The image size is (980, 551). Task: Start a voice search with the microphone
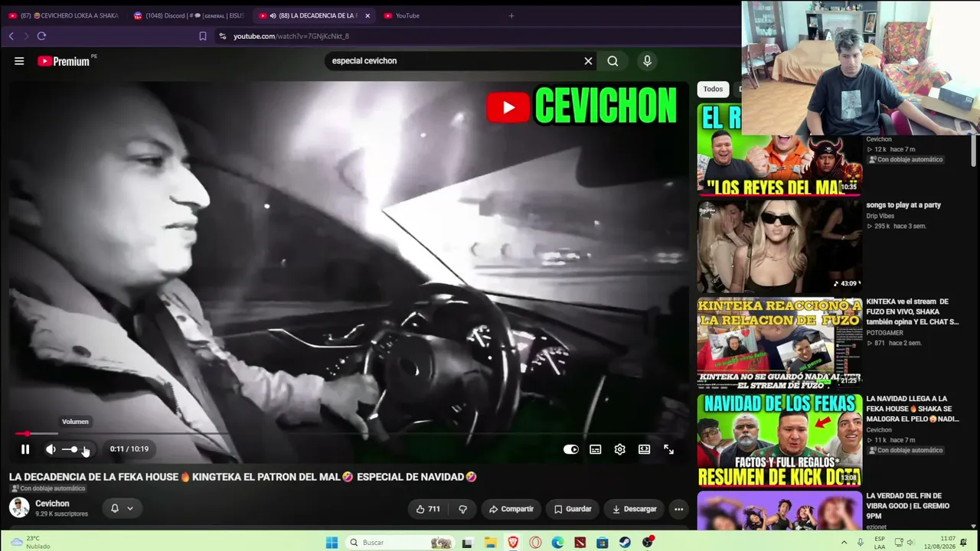tap(647, 61)
